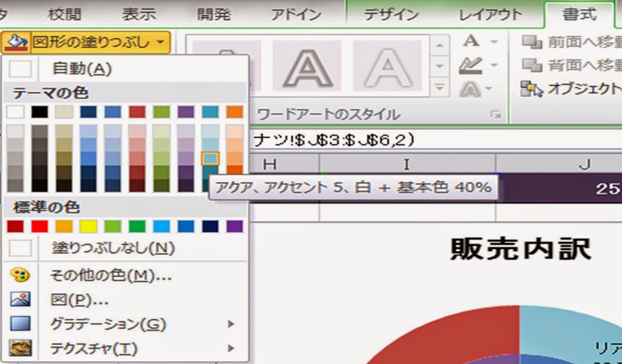Pick the orange theme color swatch

235,112
